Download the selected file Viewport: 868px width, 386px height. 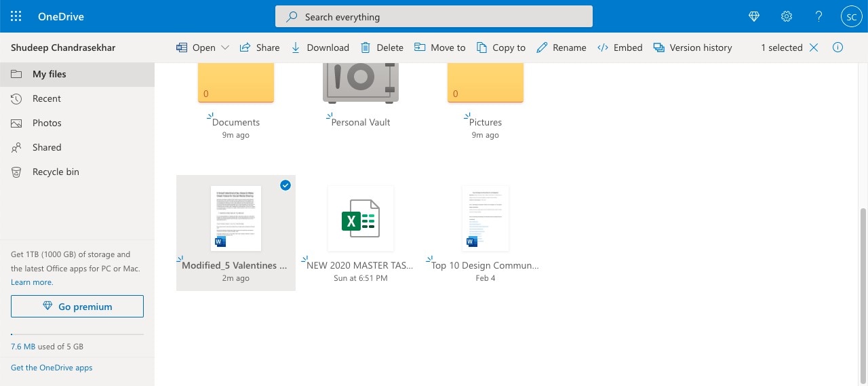pyautogui.click(x=319, y=47)
